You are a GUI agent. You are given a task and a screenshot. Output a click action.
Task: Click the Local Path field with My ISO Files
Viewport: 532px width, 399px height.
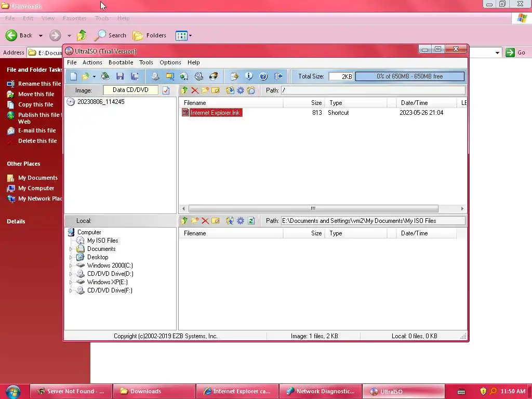pos(373,221)
